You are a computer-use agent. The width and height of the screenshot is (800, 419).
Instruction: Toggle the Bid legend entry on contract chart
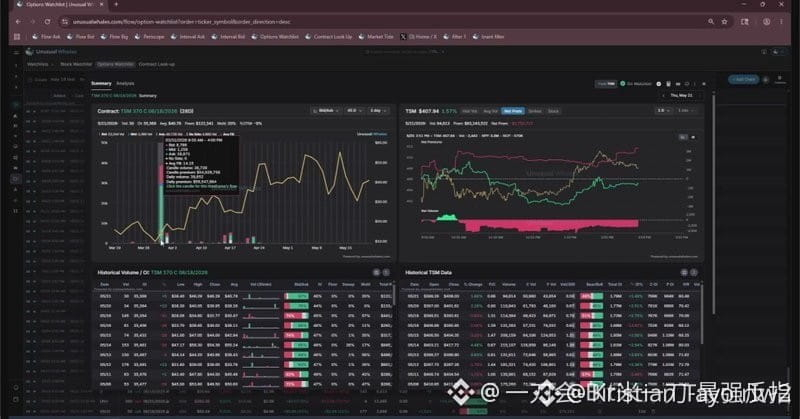point(112,134)
